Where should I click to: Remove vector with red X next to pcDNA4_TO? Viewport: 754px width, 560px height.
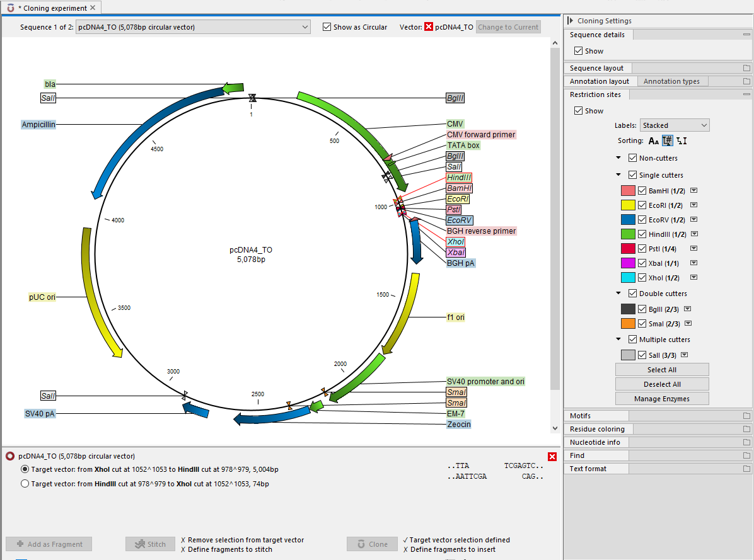pyautogui.click(x=429, y=27)
